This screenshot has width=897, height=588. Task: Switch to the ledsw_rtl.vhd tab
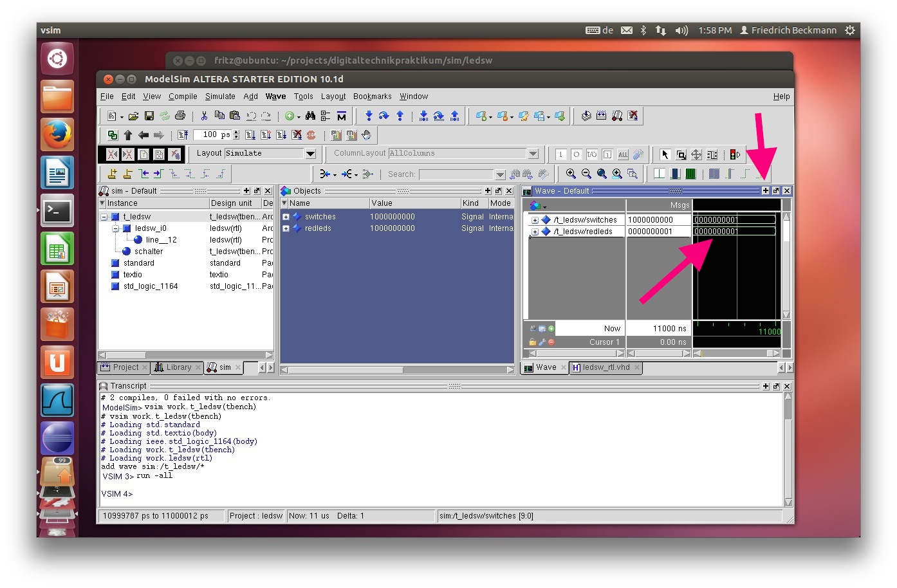pyautogui.click(x=605, y=367)
